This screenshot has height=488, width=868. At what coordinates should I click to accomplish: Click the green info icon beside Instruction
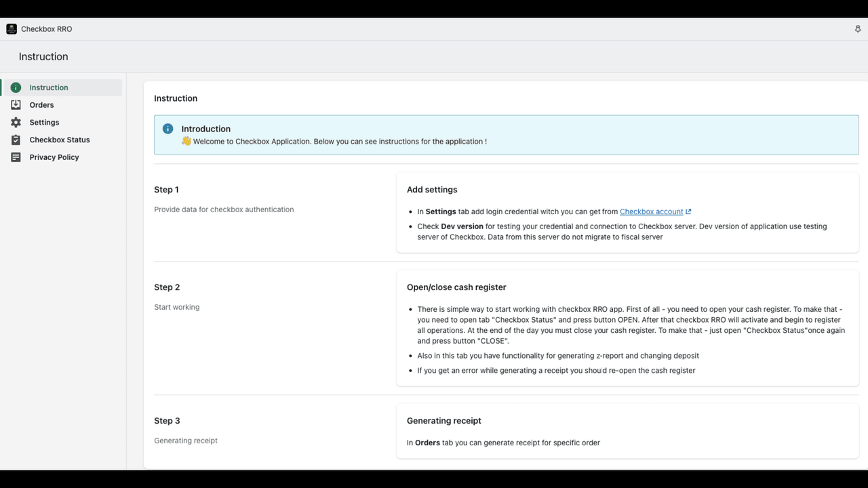point(16,87)
